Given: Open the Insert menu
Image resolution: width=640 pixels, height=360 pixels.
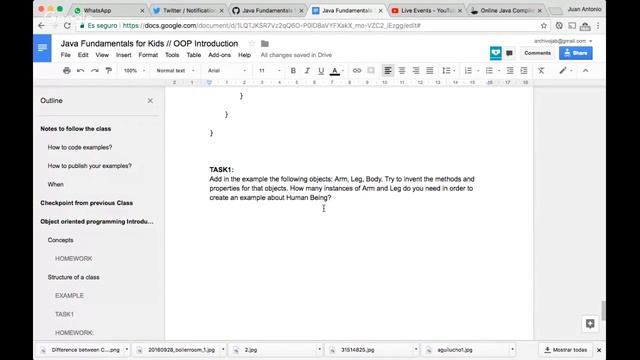Looking at the screenshot, I should point(123,55).
